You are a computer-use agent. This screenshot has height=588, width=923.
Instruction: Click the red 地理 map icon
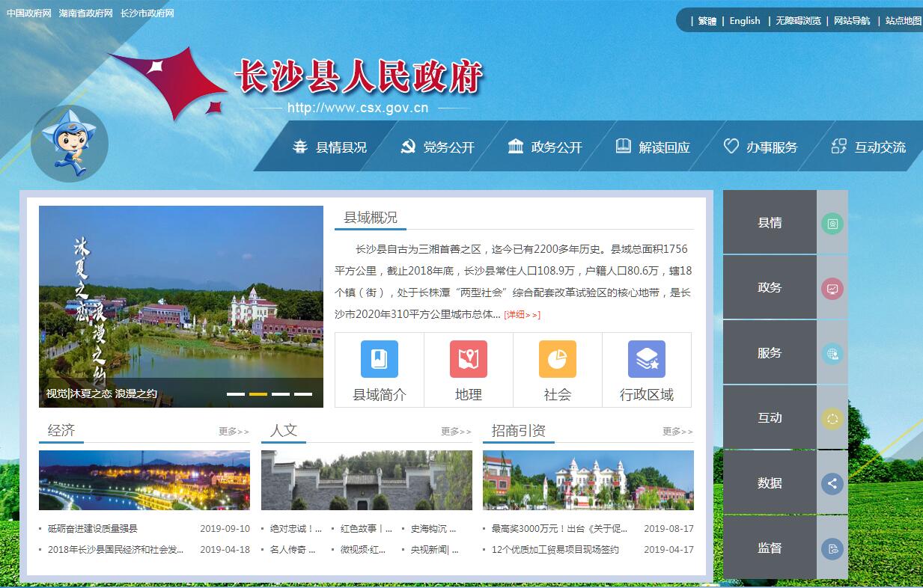469,359
